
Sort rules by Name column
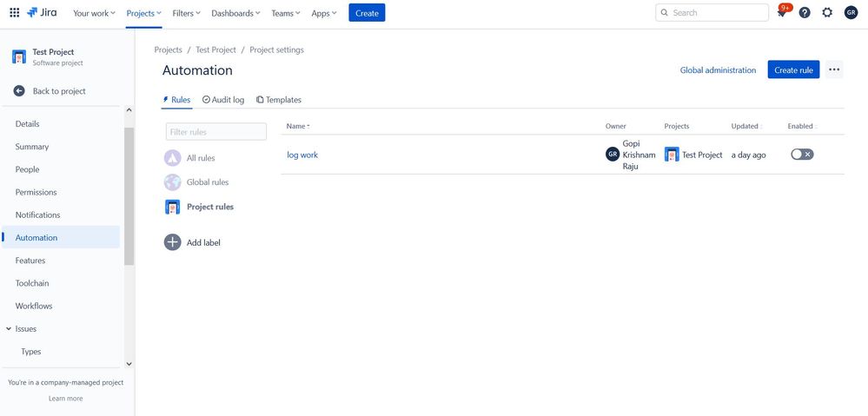tap(298, 126)
